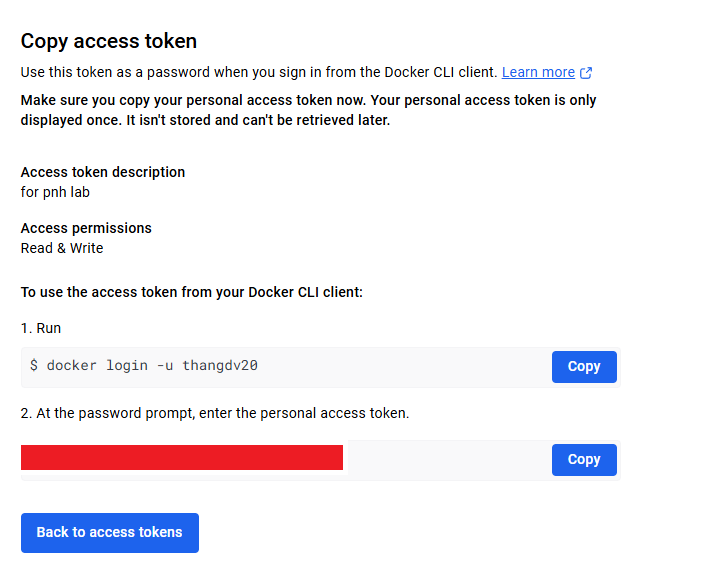Click the Read & Write permissions value
Screen dimensions: 716x572
pos(62,248)
